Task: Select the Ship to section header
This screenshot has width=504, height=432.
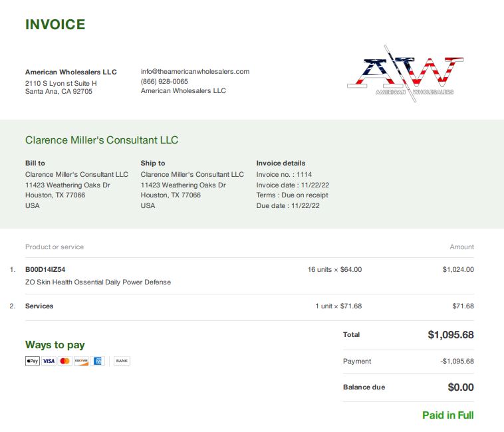Action: click(153, 163)
